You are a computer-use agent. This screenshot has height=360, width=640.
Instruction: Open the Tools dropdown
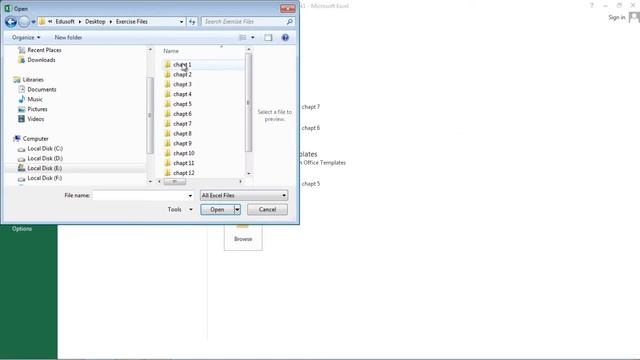(x=180, y=209)
